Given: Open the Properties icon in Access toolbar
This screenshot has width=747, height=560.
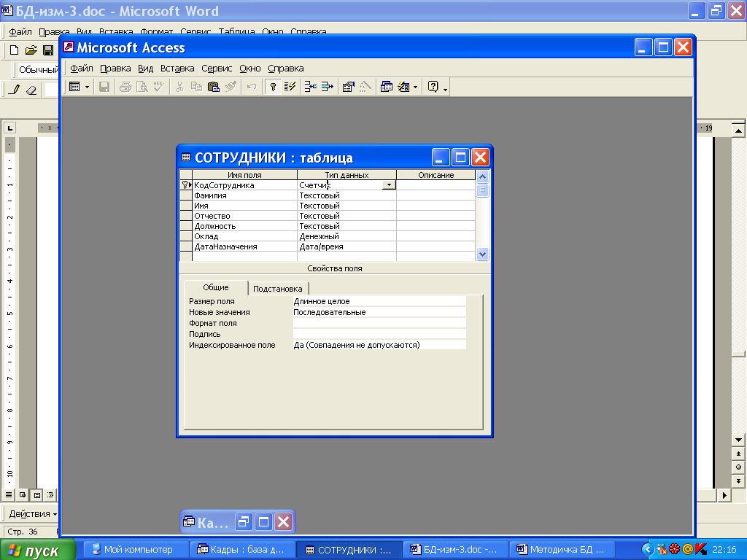Looking at the screenshot, I should 348,87.
